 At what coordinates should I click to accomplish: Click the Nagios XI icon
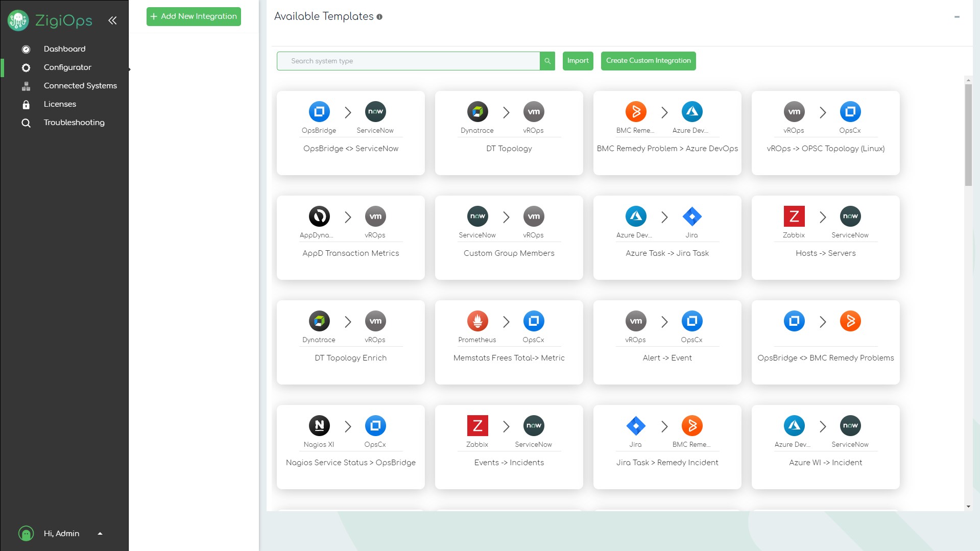point(319,425)
